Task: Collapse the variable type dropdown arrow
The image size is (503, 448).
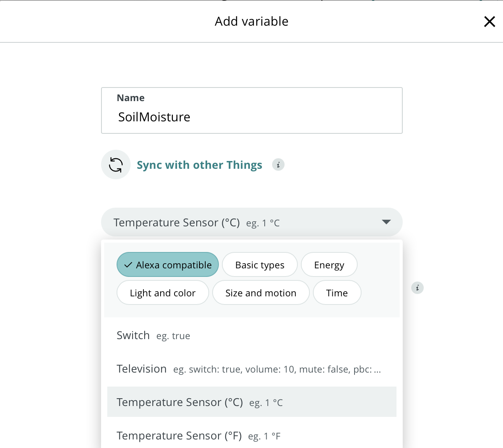Action: pos(386,222)
